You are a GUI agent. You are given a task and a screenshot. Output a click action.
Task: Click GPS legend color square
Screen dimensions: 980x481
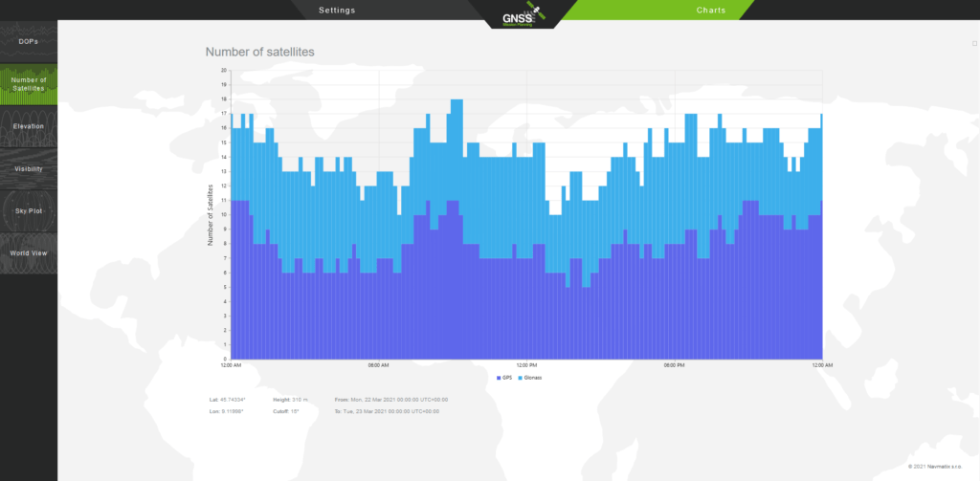500,378
